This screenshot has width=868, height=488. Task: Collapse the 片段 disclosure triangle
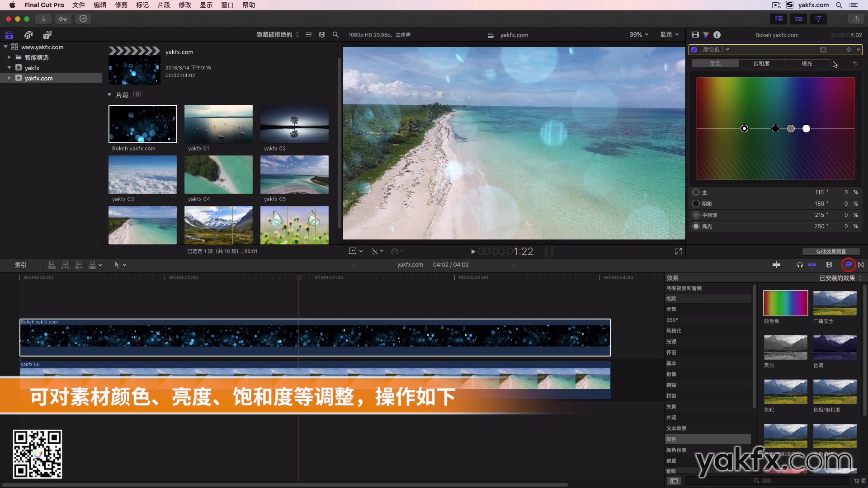[109, 95]
